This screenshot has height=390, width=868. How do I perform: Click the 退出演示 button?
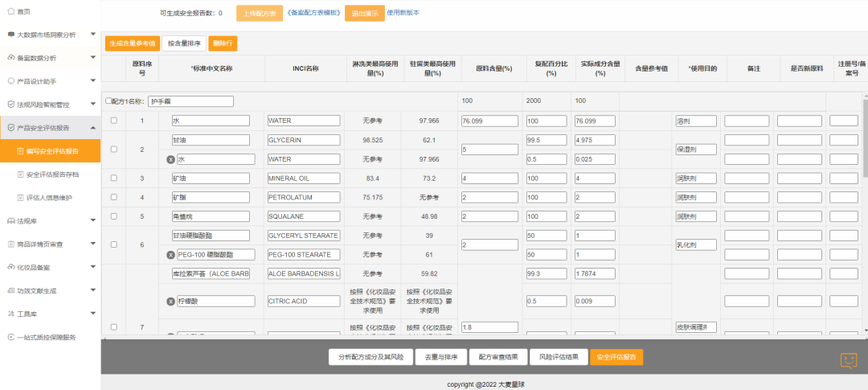365,14
